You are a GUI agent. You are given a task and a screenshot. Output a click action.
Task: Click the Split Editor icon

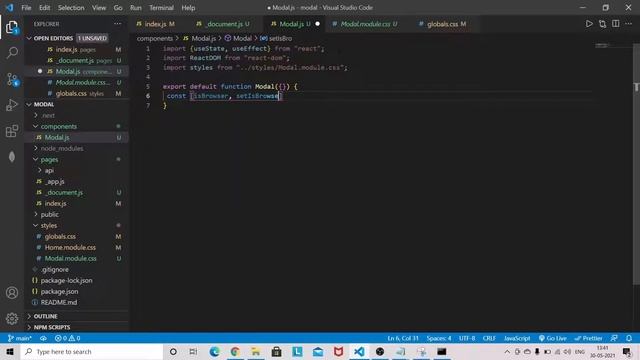click(616, 24)
